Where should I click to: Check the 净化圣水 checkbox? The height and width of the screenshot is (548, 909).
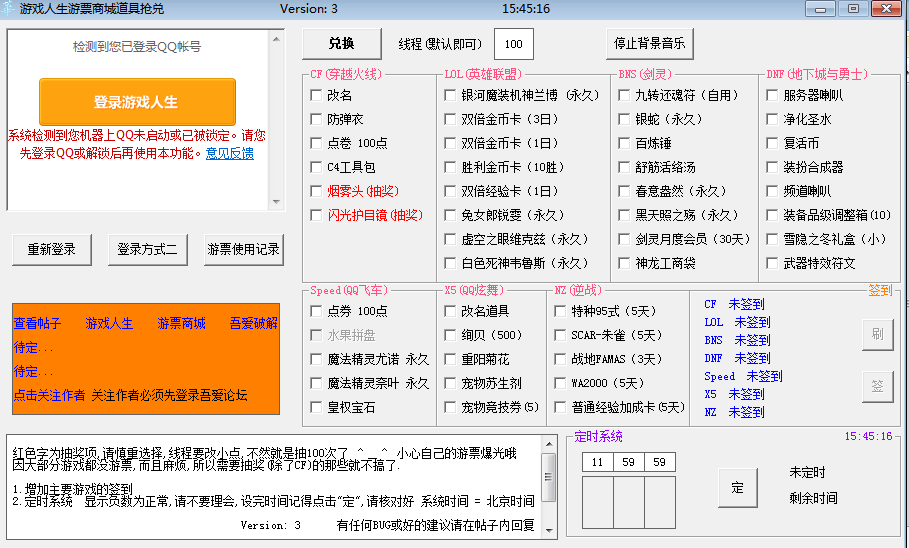point(772,119)
